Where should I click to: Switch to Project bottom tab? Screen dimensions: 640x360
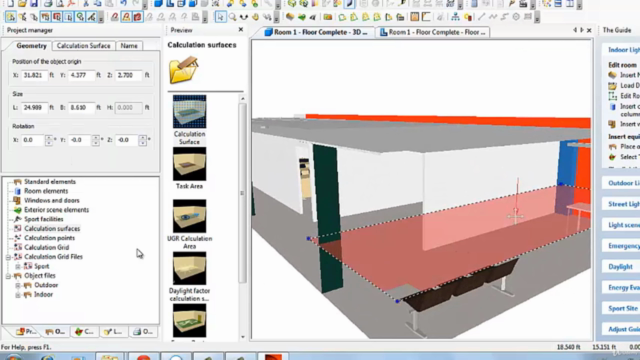coord(26,332)
